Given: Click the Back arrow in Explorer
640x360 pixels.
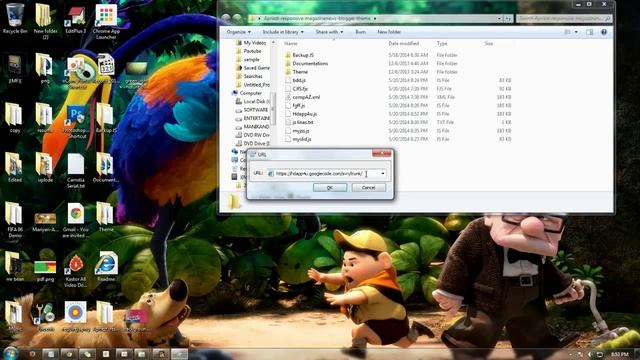Looking at the screenshot, I should click(x=226, y=18).
